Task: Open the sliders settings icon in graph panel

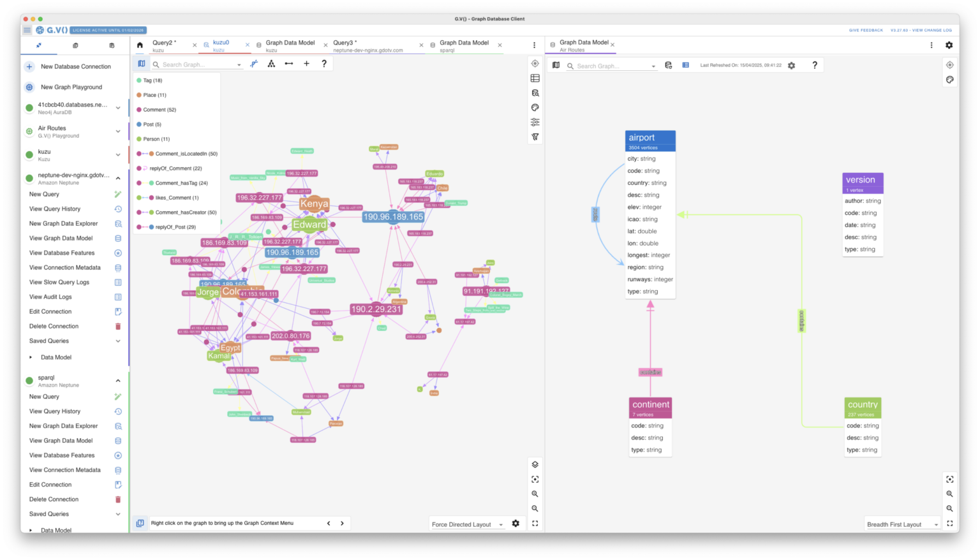Action: point(535,122)
